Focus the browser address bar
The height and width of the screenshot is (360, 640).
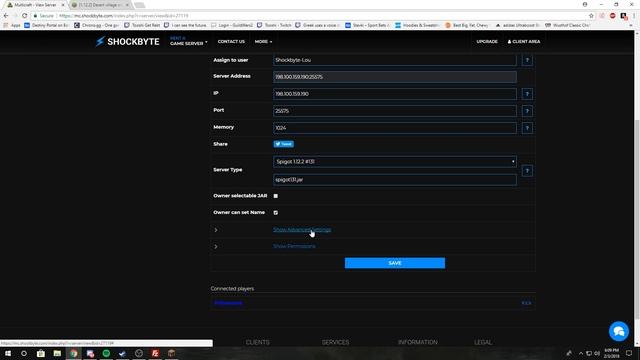(310, 16)
